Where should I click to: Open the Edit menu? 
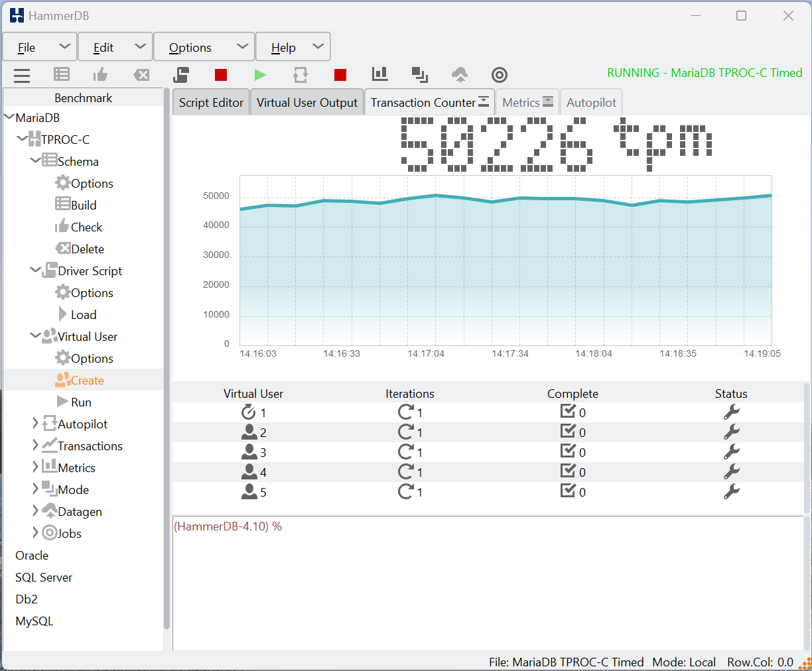115,47
